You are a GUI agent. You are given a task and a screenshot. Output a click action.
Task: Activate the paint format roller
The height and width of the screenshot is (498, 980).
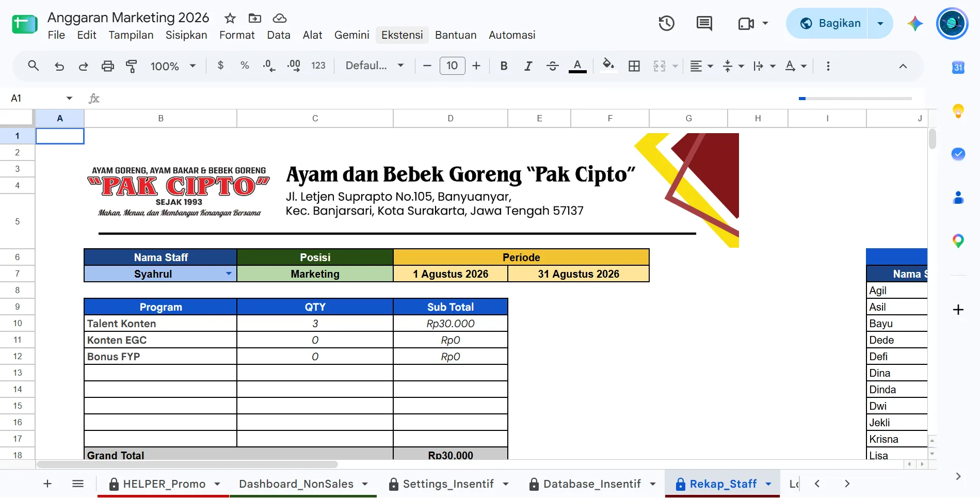[132, 66]
